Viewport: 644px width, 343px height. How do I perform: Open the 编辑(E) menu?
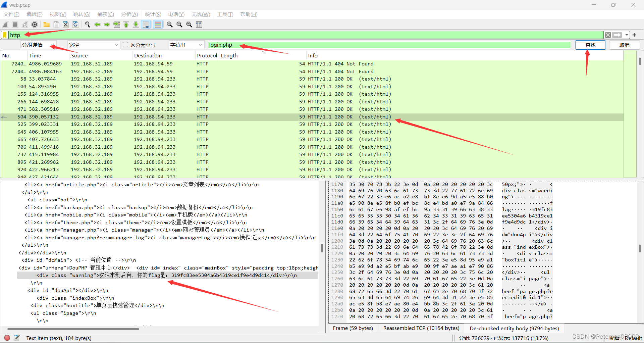click(35, 14)
